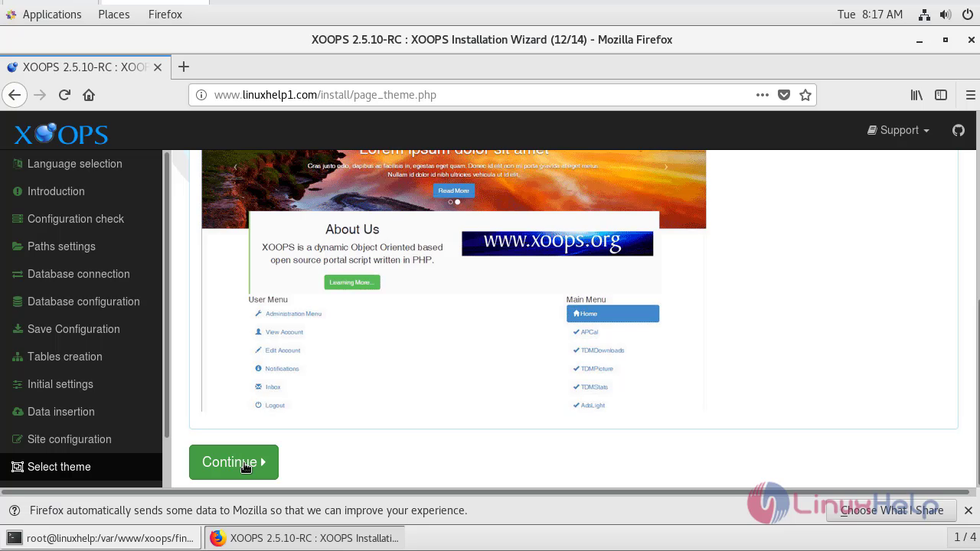Open the Library icon in toolbar
Image resolution: width=980 pixels, height=551 pixels.
click(x=916, y=95)
